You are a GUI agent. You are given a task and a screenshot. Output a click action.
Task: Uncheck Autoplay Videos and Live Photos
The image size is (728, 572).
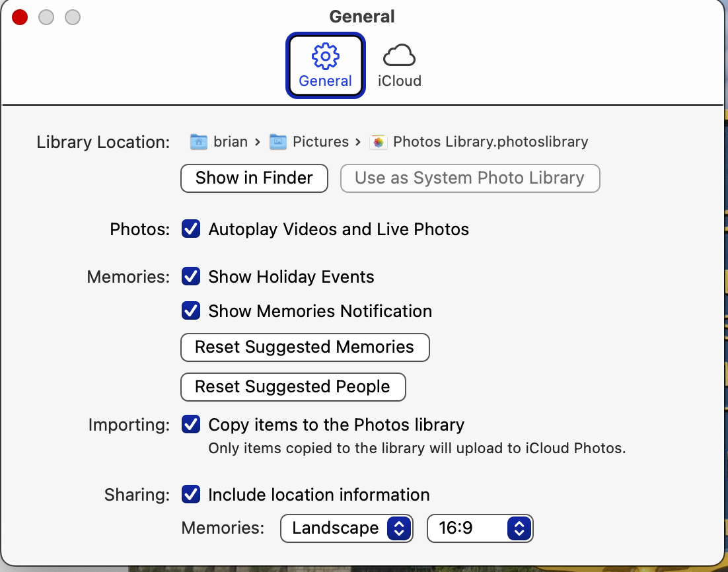pos(191,229)
